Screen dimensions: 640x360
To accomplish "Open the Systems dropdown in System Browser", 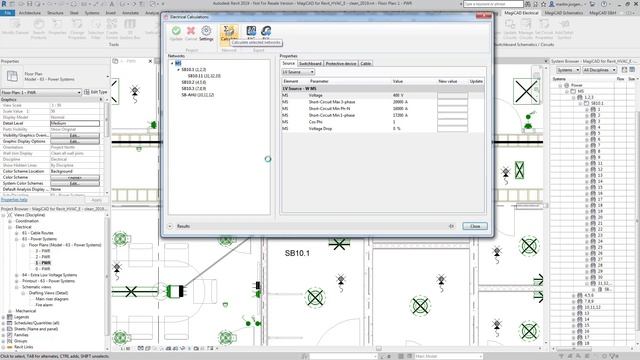I will (568, 70).
